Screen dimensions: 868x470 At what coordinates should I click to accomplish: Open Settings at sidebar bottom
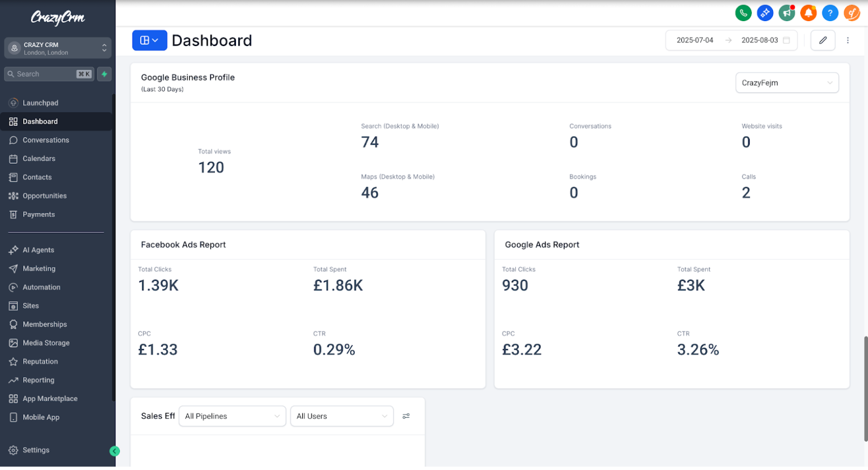click(x=36, y=450)
